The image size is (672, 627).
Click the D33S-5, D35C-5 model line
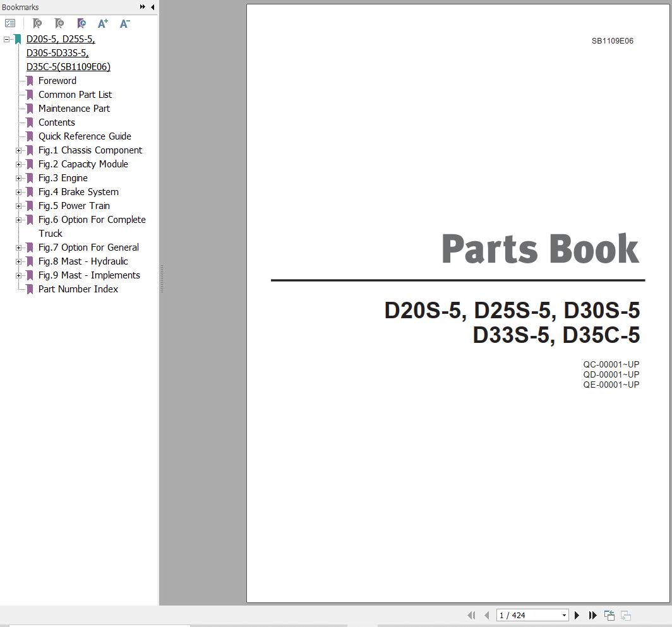click(x=556, y=335)
